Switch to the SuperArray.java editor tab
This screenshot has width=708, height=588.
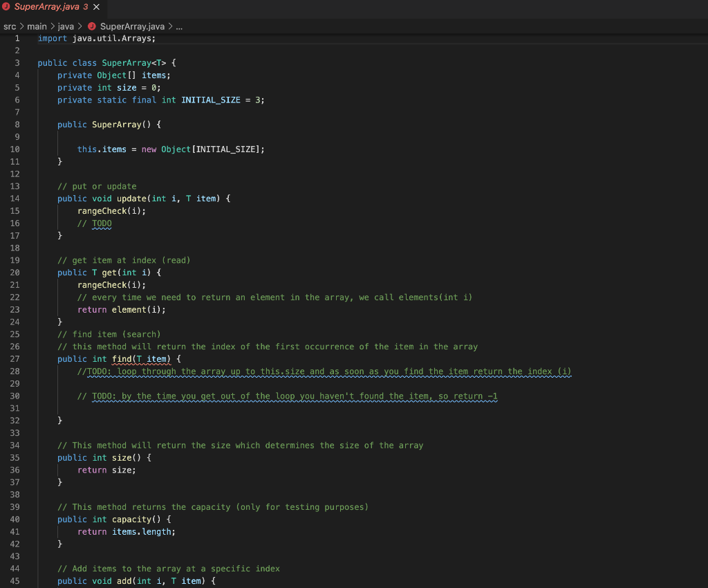point(48,8)
